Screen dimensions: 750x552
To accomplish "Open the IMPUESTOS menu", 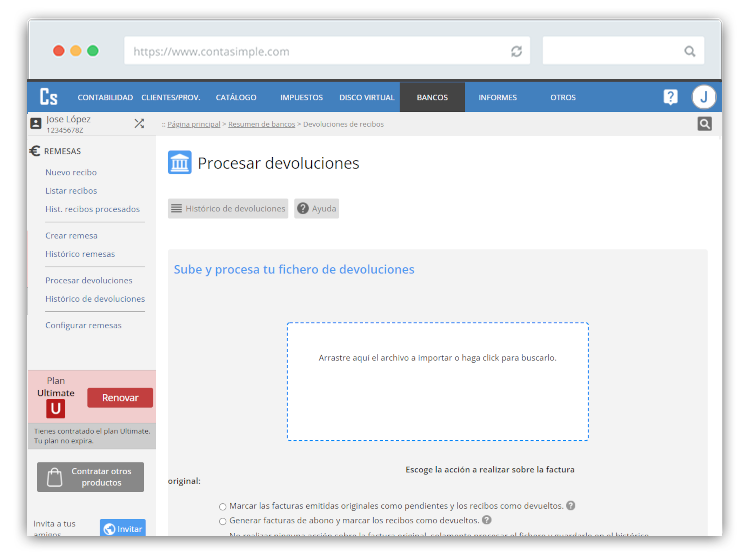I will point(301,98).
